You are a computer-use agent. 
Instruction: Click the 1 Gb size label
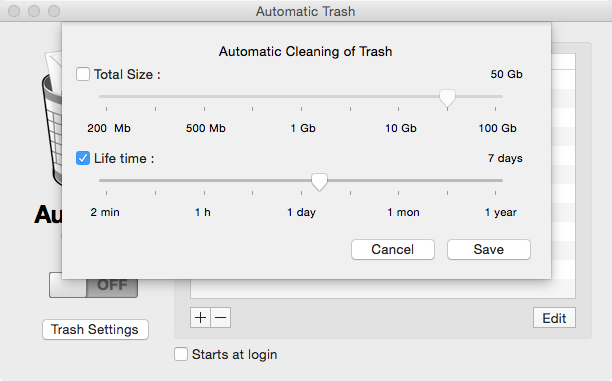click(x=303, y=128)
